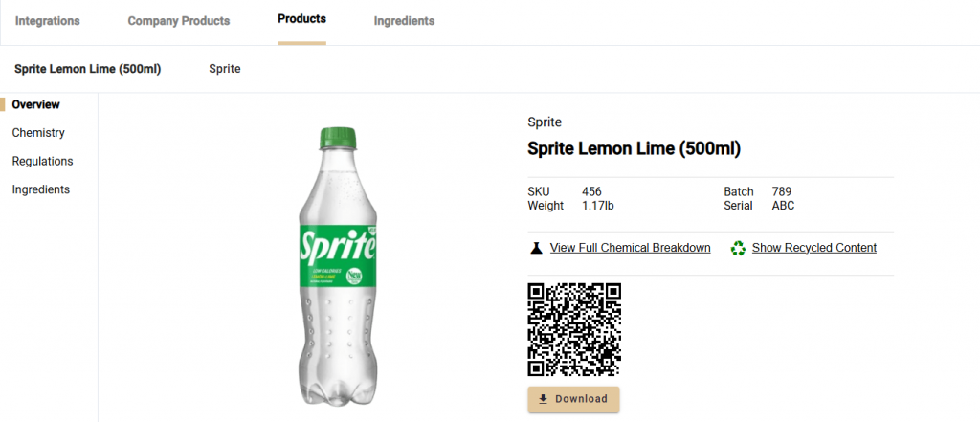The width and height of the screenshot is (980, 422).
Task: Open the Company Products tab
Action: (x=179, y=21)
